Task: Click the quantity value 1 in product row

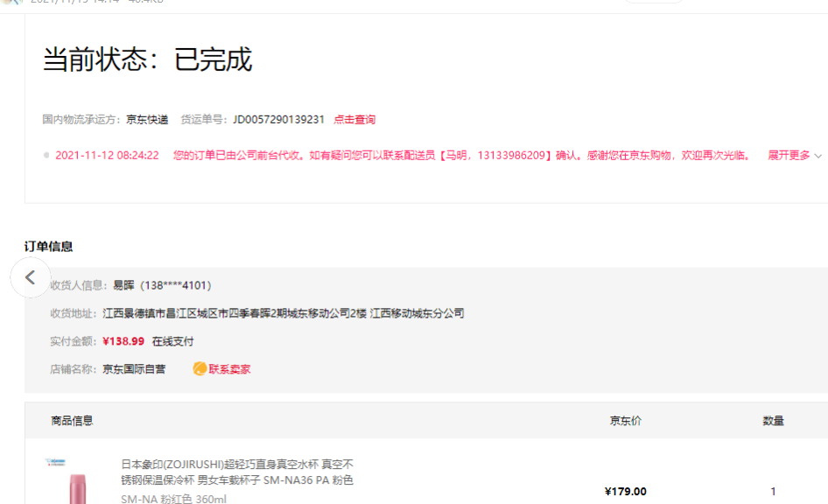Action: click(x=773, y=492)
